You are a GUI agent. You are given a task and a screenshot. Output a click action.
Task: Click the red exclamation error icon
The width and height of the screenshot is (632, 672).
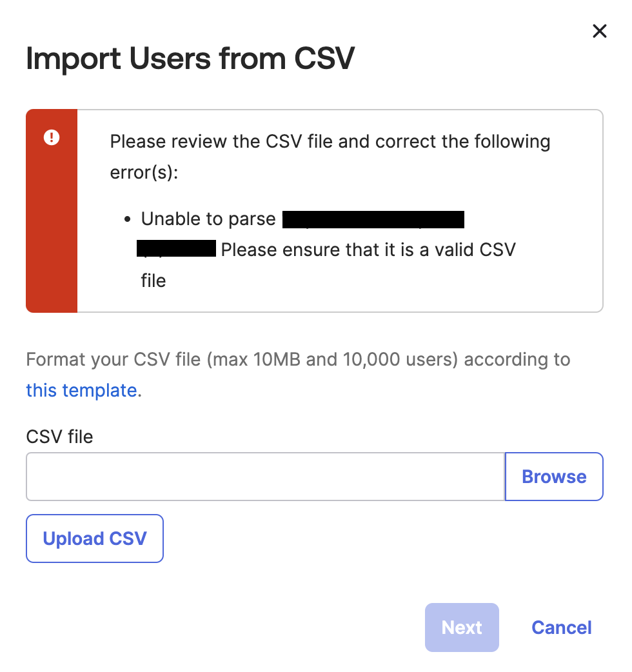(52, 137)
